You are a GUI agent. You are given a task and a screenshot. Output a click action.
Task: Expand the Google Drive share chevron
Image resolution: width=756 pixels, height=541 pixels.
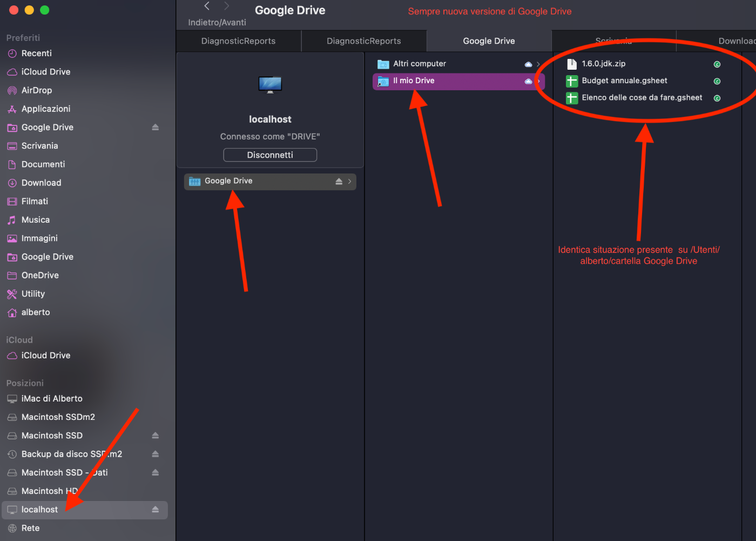[x=350, y=182]
